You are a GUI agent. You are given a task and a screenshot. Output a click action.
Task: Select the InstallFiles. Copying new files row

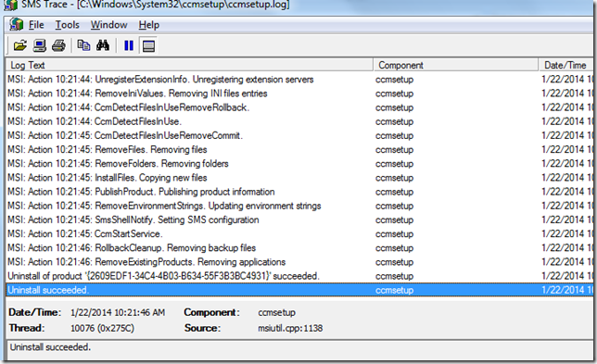point(299,178)
